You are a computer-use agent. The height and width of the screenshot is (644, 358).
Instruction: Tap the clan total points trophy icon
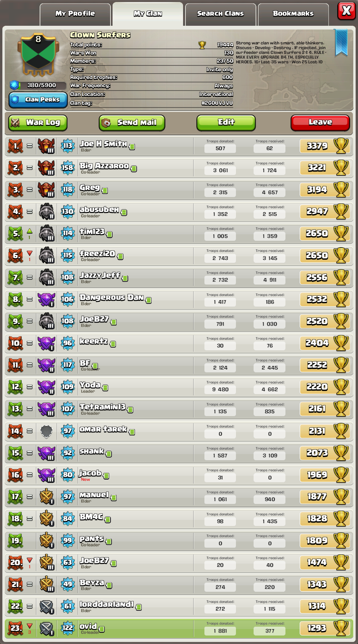pyautogui.click(x=202, y=45)
